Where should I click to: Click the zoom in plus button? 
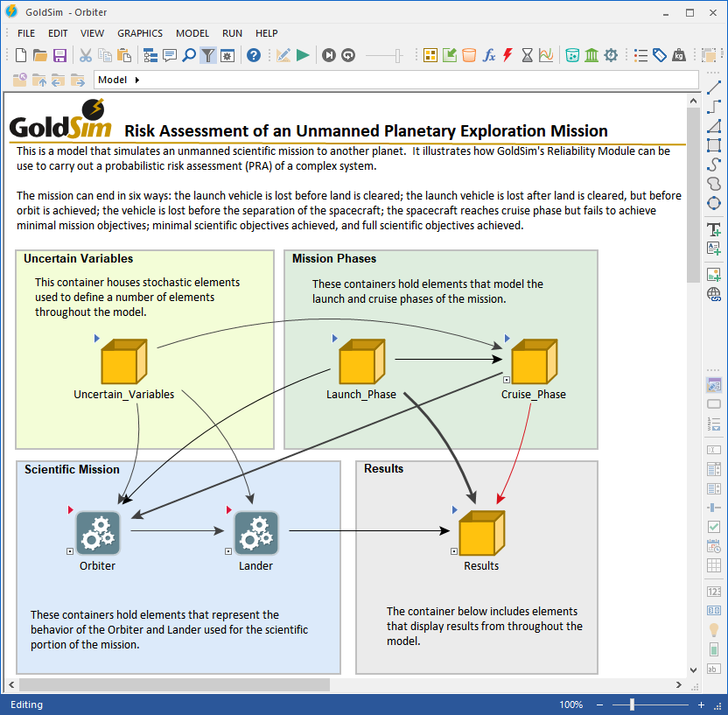[701, 704]
